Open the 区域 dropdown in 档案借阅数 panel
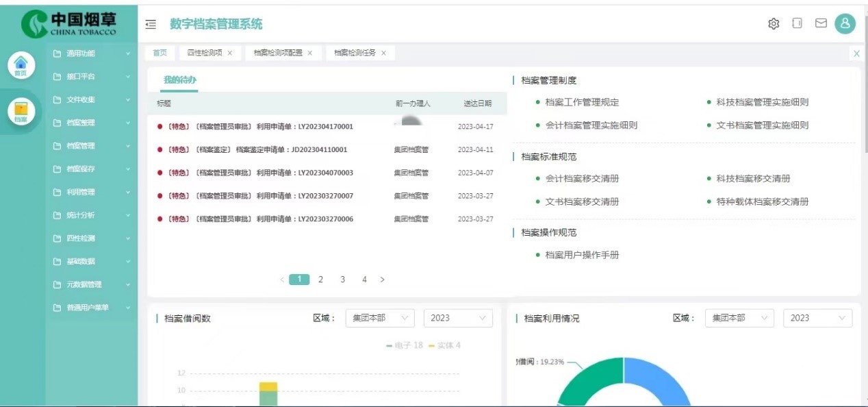This screenshot has width=868, height=407. (379, 318)
